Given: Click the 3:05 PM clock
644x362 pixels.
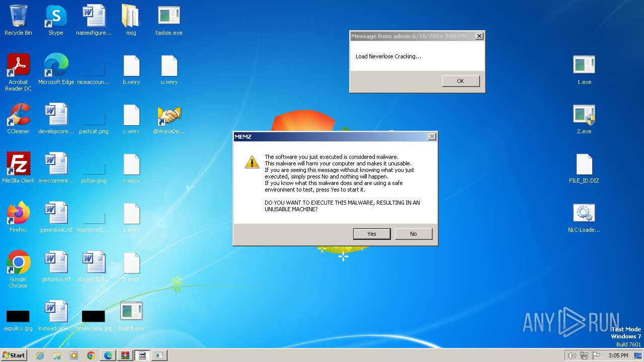Looking at the screenshot, I should (x=618, y=355).
